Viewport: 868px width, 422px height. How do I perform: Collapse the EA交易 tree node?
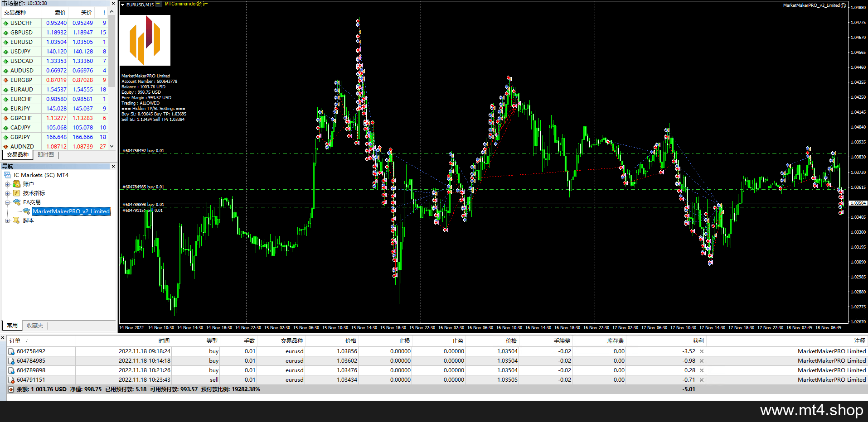click(x=7, y=202)
